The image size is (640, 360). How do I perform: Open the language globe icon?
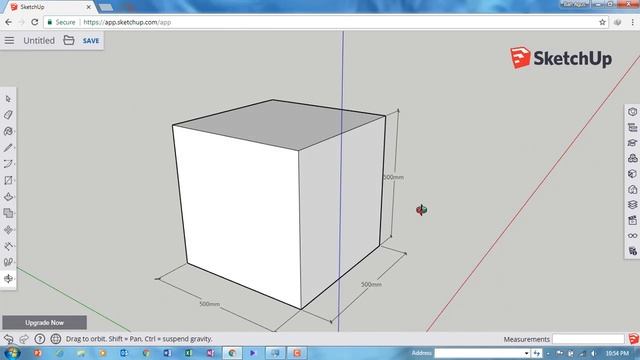pyautogui.click(x=56, y=339)
